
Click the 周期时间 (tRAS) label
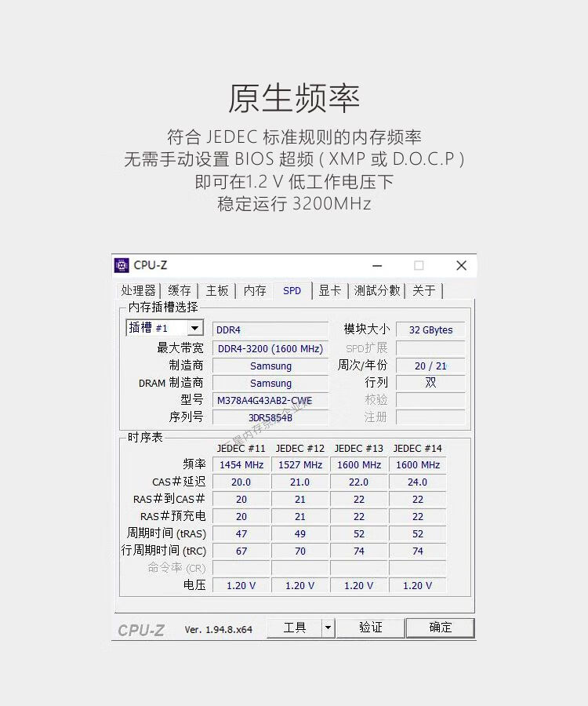coord(166,533)
